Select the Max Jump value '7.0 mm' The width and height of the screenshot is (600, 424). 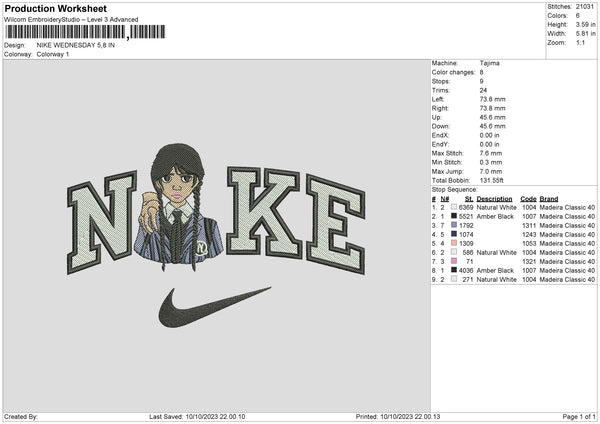[491, 171]
